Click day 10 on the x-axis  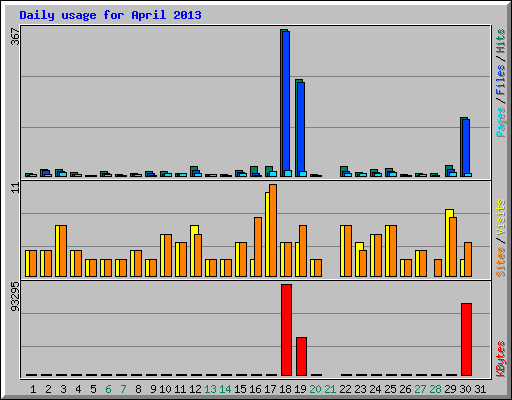tap(165, 389)
